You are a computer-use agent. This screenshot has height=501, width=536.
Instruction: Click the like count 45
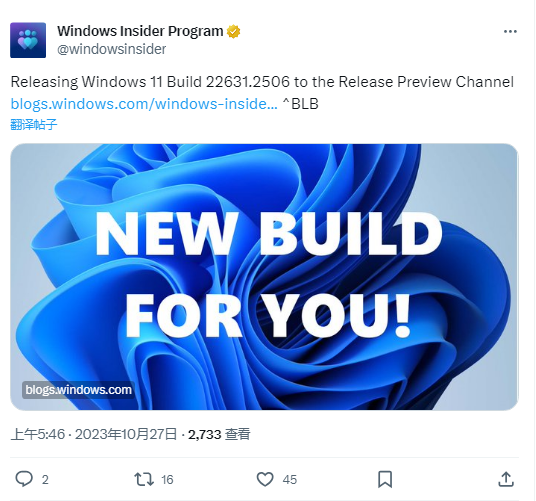pyautogui.click(x=290, y=480)
